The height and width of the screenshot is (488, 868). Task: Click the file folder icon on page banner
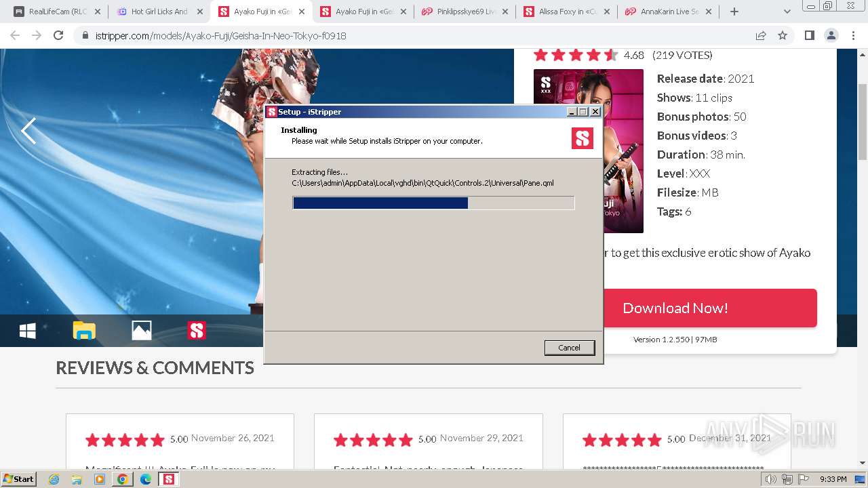(84, 331)
